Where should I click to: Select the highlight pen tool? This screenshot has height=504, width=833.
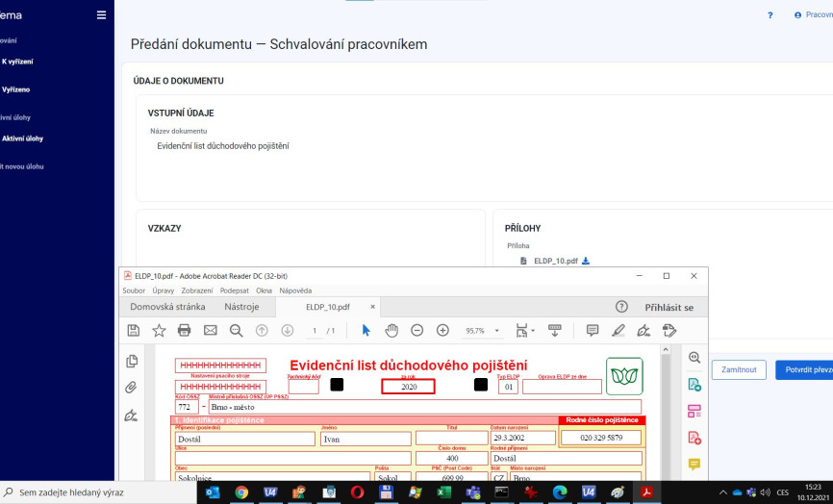[x=618, y=330]
